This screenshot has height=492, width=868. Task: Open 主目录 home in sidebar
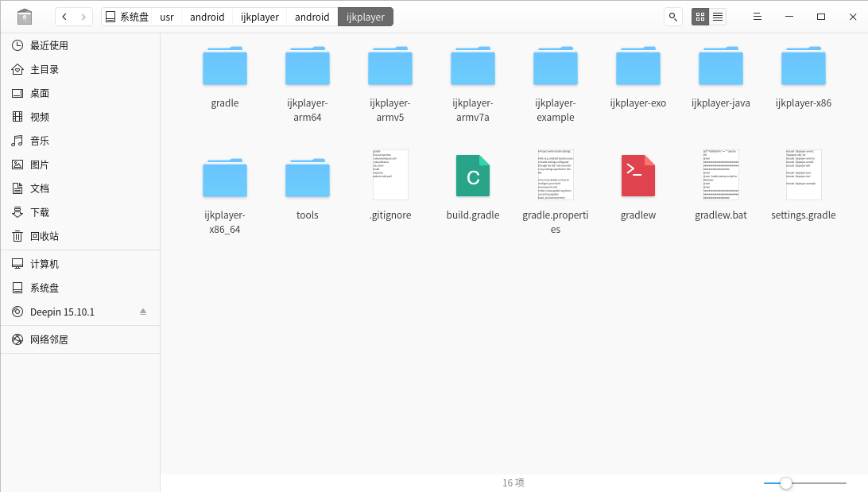point(80,69)
